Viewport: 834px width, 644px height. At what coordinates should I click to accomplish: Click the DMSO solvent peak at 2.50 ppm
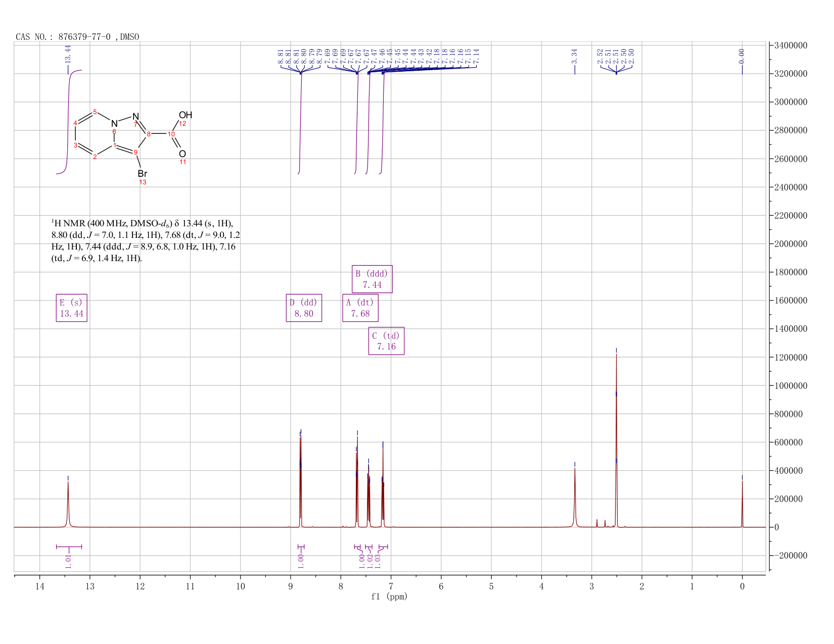point(616,439)
